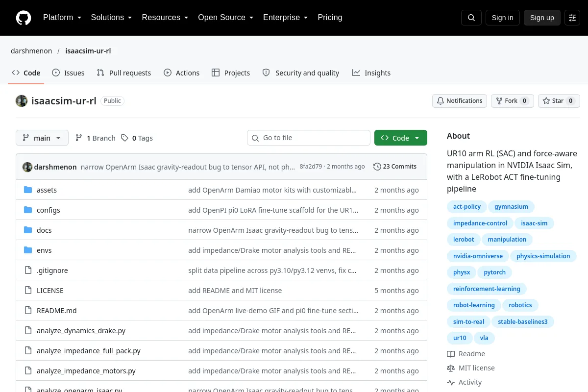Click the Notifications button
Image resolution: width=588 pixels, height=392 pixels.
click(460, 101)
